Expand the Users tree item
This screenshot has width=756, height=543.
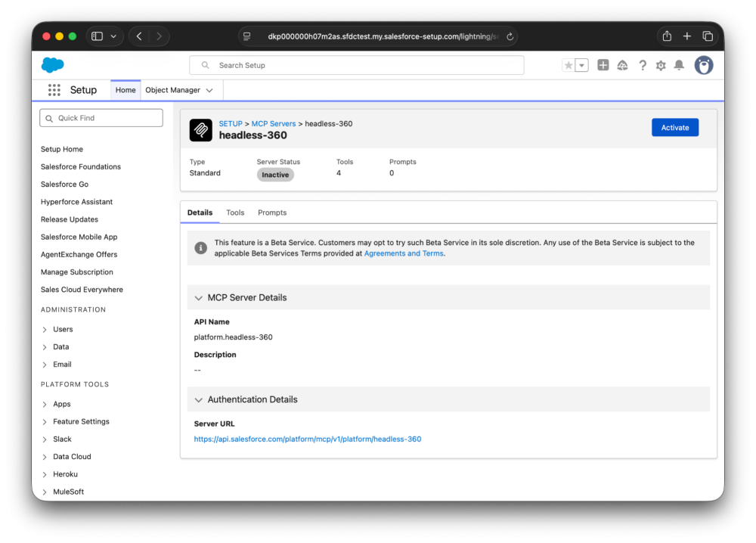tap(45, 330)
